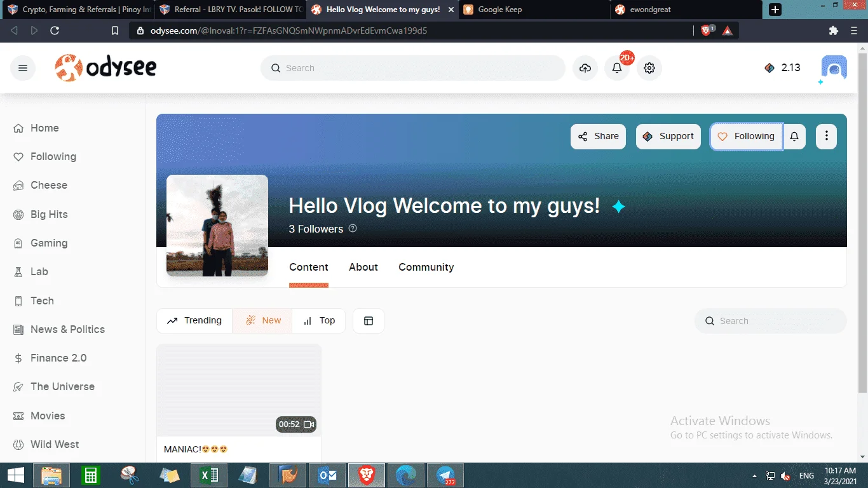Open the Windows Start menu
Viewport: 868px width, 488px height.
15,475
